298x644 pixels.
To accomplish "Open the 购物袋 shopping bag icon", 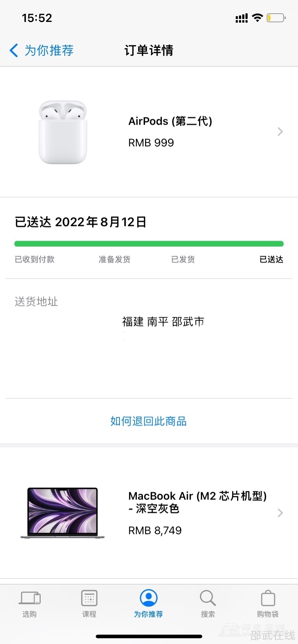I will (x=267, y=598).
